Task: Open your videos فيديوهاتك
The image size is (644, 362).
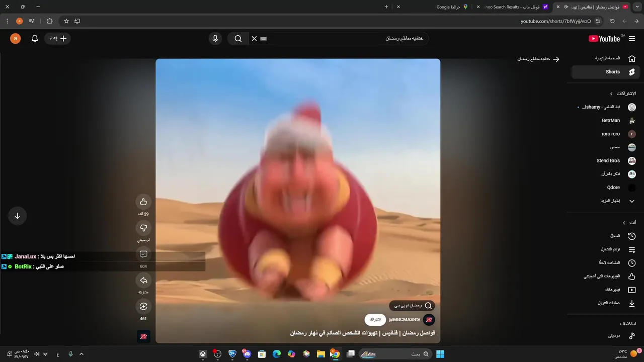Action: (x=605, y=290)
